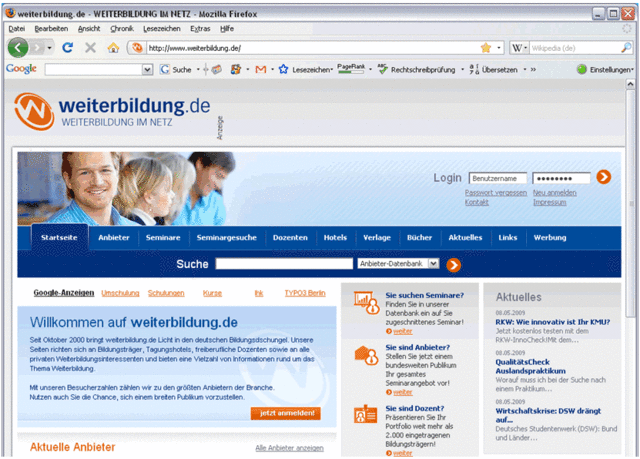This screenshot has height=459, width=640.
Task: Open Alle Anbieter anzeigen link
Action: 289,448
